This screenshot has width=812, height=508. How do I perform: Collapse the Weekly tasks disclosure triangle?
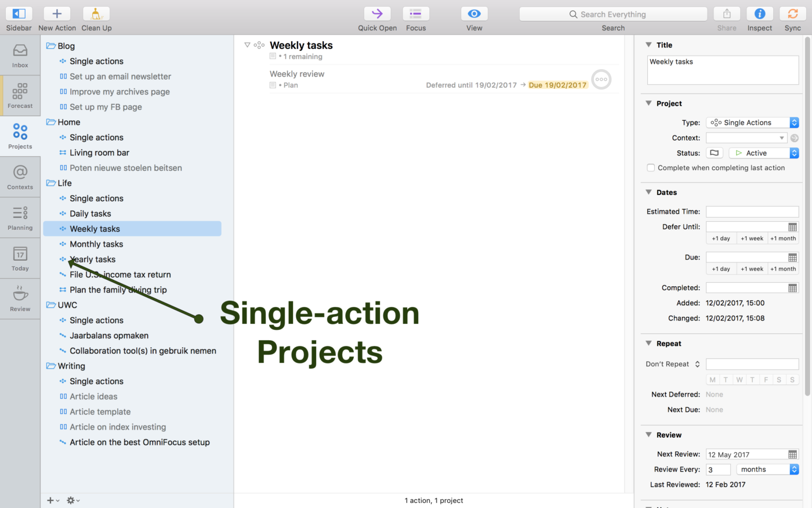[247, 45]
